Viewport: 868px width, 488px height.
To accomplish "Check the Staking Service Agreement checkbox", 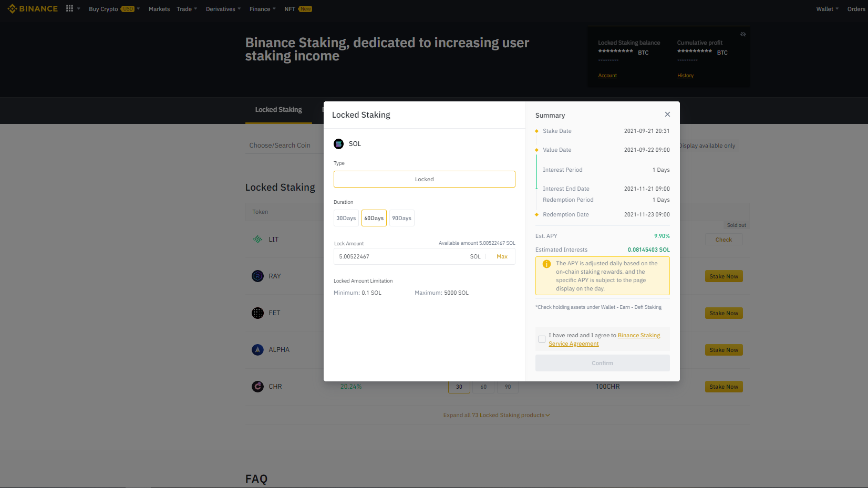I will tap(542, 339).
